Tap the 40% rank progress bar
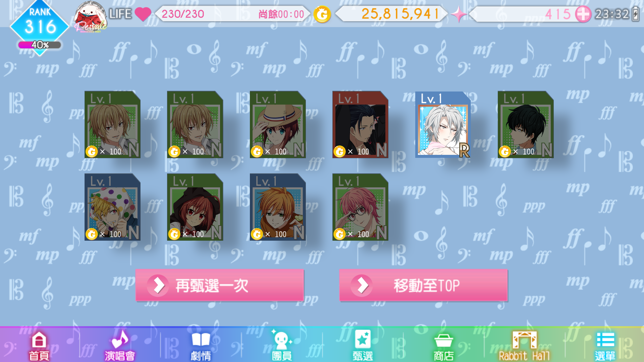The image size is (644, 362). [x=40, y=45]
